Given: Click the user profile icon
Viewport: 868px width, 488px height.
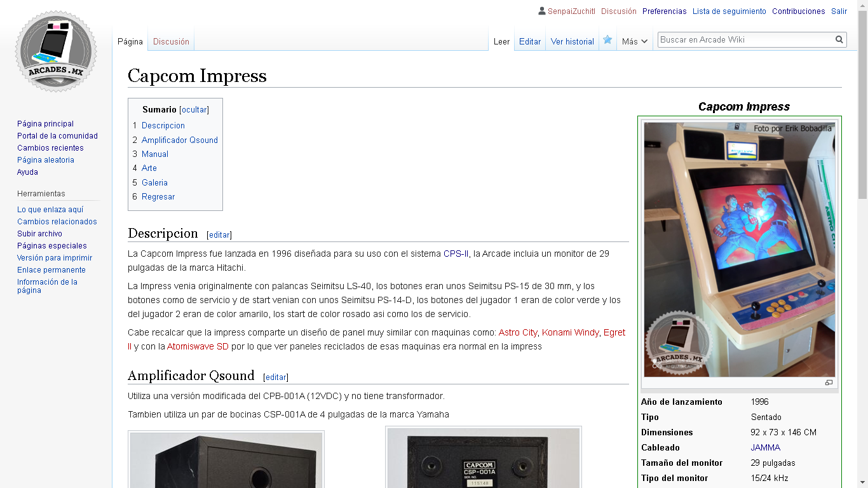Looking at the screenshot, I should (541, 11).
